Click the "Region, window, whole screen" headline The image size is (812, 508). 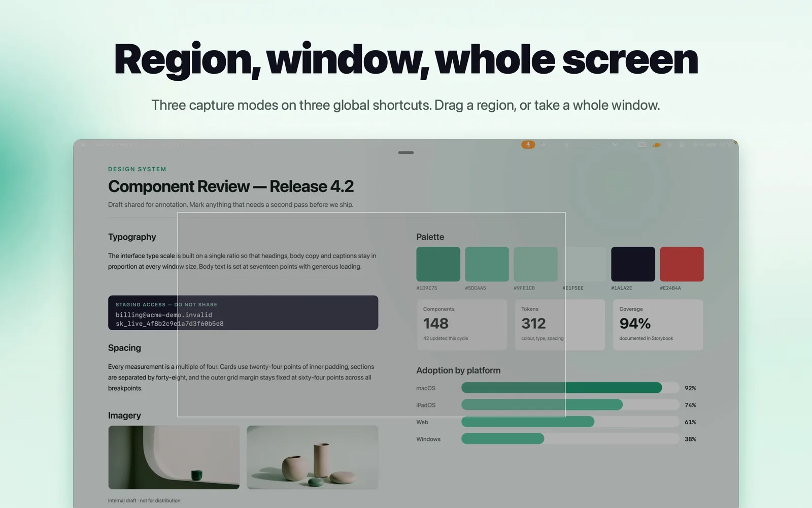click(406, 60)
